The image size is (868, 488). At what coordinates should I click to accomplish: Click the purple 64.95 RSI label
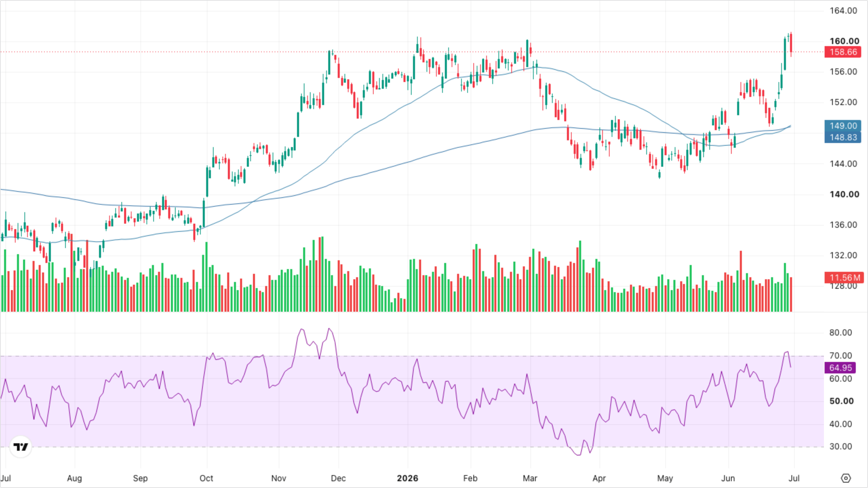pyautogui.click(x=840, y=368)
